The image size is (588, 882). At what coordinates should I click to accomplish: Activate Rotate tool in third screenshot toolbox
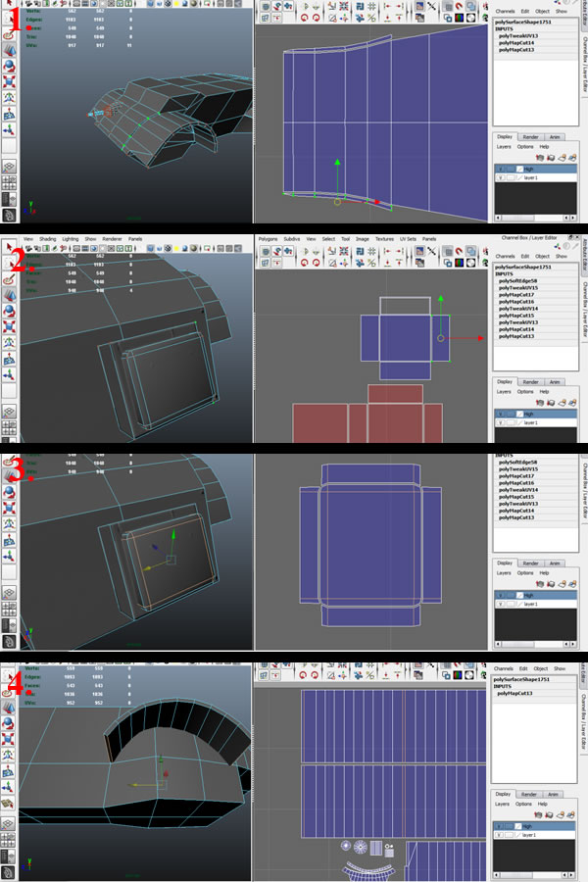tap(9, 492)
